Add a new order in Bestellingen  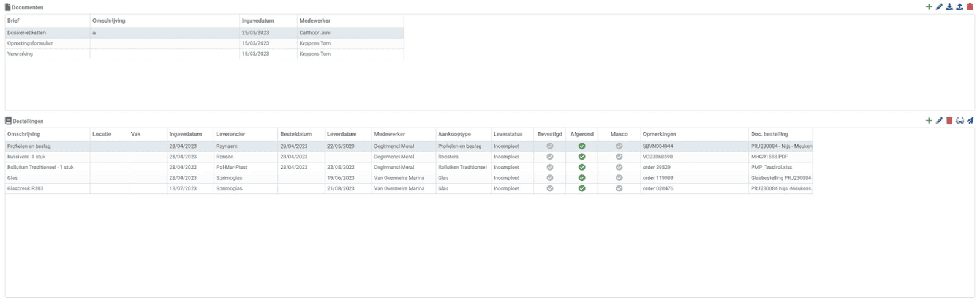[x=929, y=121]
